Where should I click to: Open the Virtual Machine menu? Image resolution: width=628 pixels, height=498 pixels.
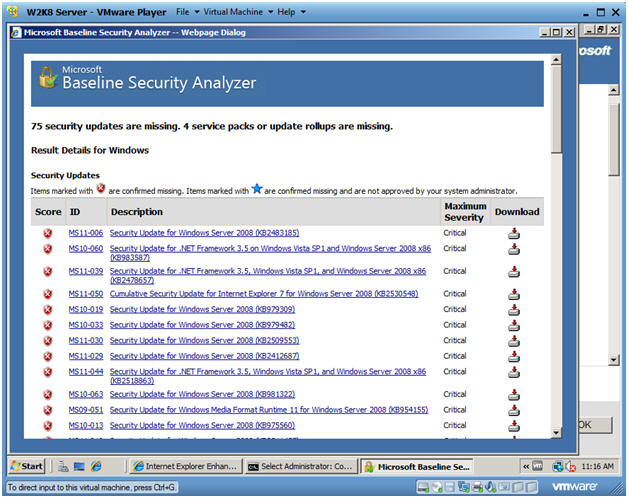(238, 12)
